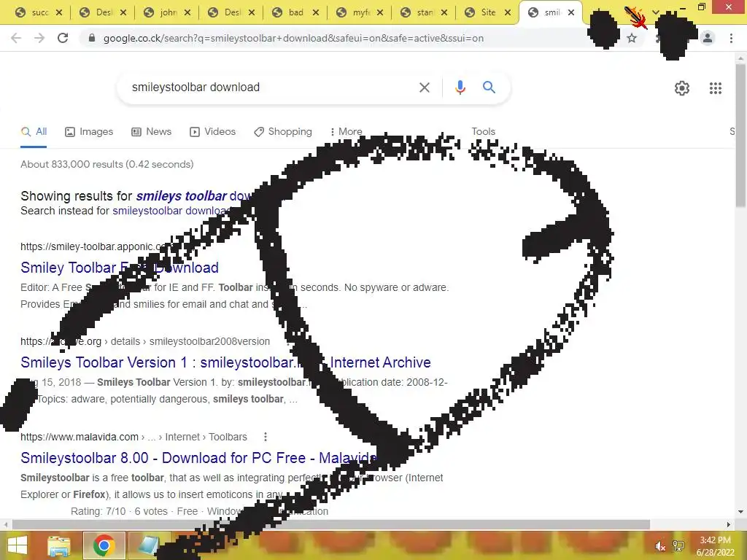
Task: Open Google quick settings gear
Action: 682,88
